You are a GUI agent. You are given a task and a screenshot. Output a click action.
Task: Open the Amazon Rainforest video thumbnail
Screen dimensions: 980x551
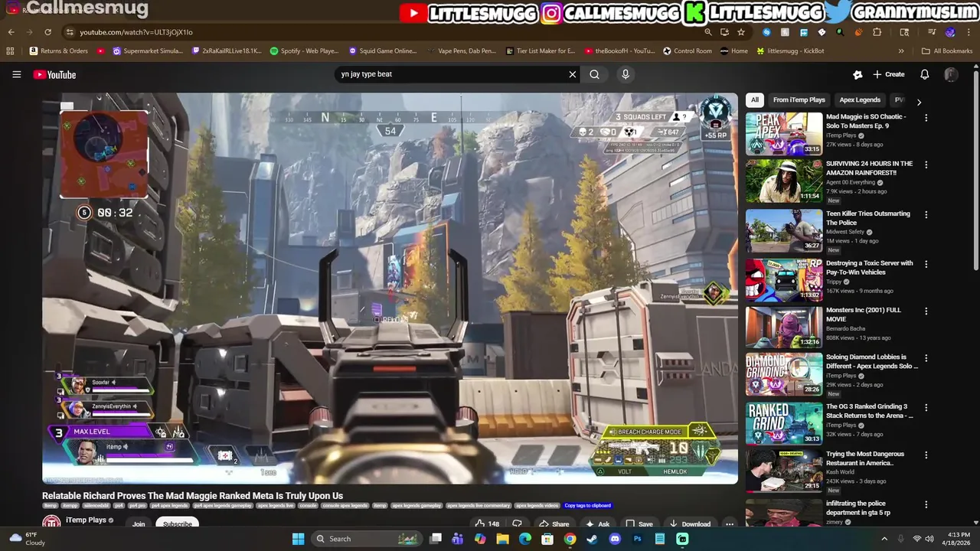[x=784, y=181]
